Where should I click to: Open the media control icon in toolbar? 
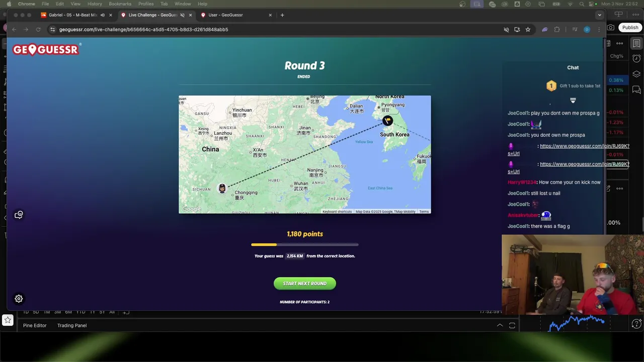point(575,30)
